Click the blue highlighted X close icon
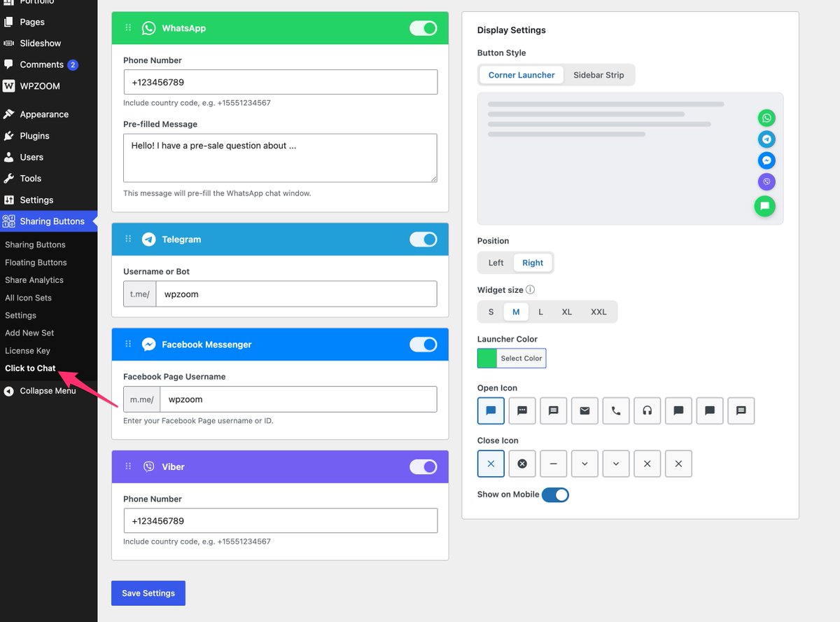Screen dimensions: 840x622 [491, 464]
